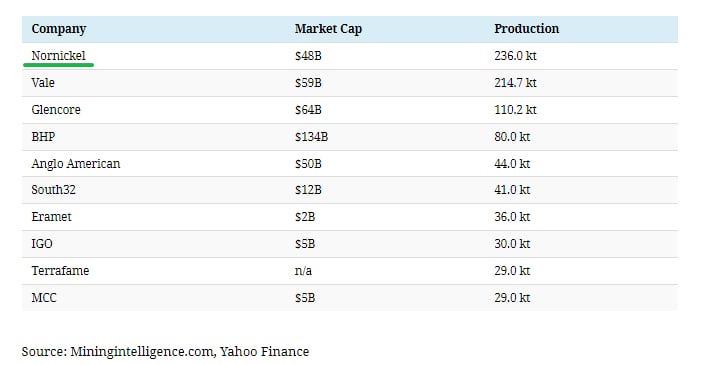The height and width of the screenshot is (365, 709).
Task: Click the IGO company cell
Action: tap(42, 244)
